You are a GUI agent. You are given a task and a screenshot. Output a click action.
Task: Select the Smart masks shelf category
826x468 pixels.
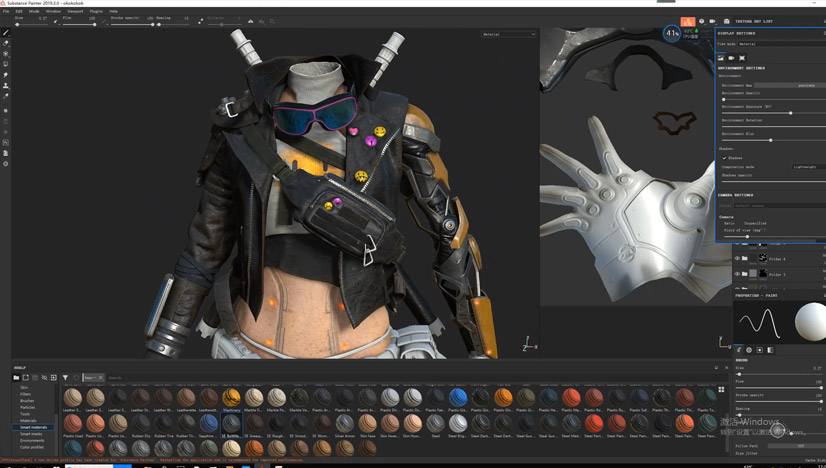[x=31, y=434]
